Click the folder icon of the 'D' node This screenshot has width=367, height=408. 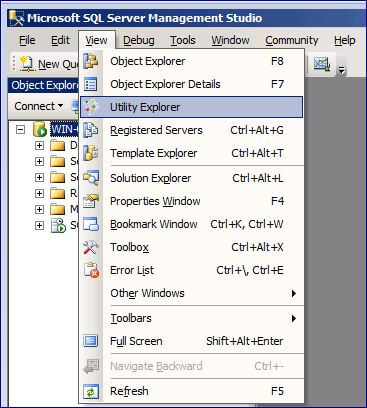tap(57, 145)
